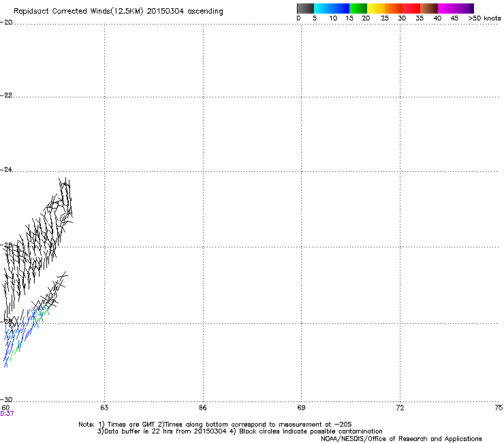Click the longitude label 72

[400, 408]
